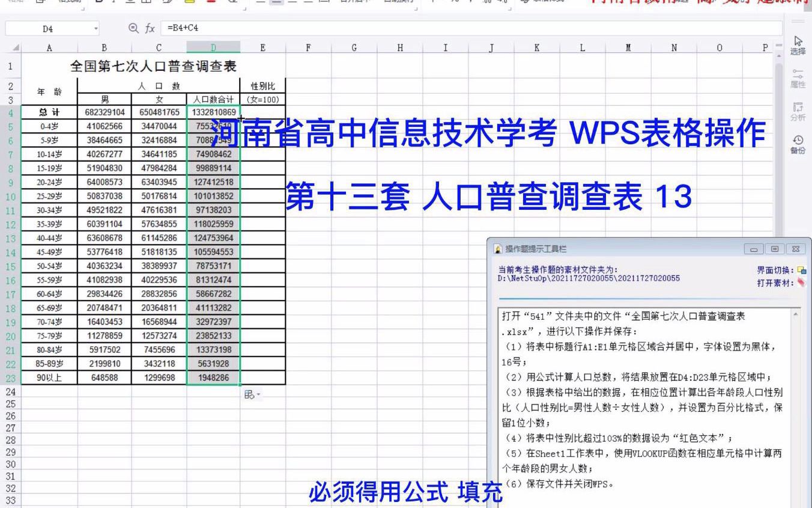812x508 pixels.
Task: Select row 1 header
Action: pos(11,66)
